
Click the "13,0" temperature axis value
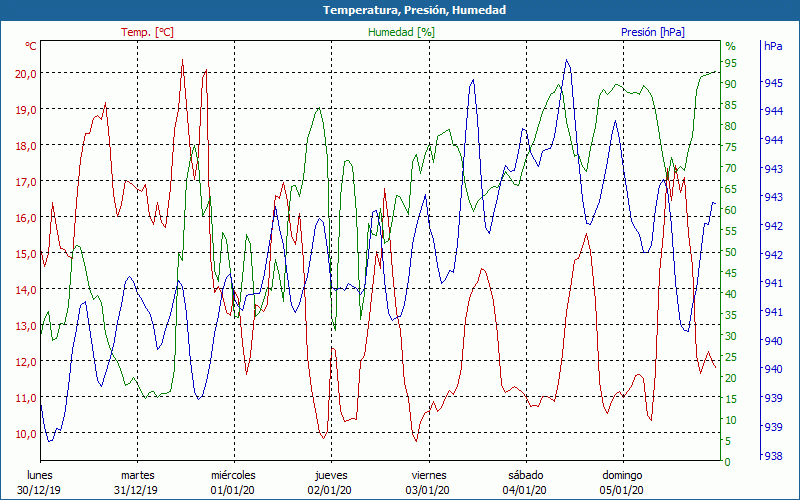27,326
